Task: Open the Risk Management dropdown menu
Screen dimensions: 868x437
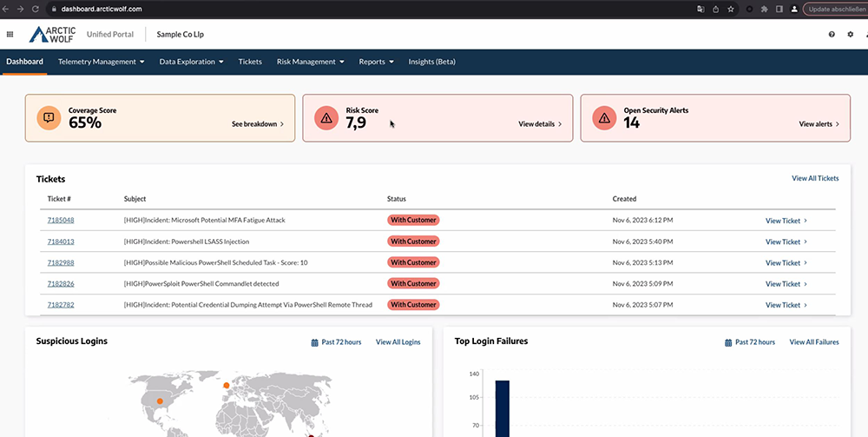Action: pyautogui.click(x=310, y=62)
